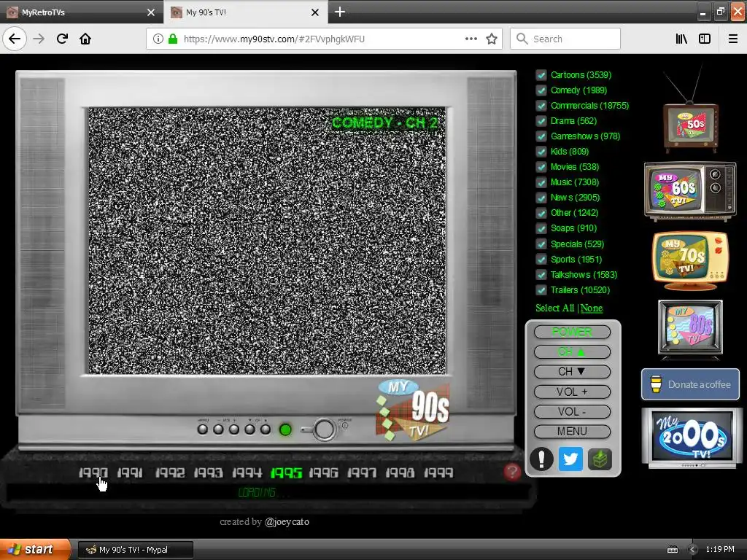Screen dimensions: 747x560
Task: Click My 90's TV! - Mypal taskbar item
Action: click(136, 550)
